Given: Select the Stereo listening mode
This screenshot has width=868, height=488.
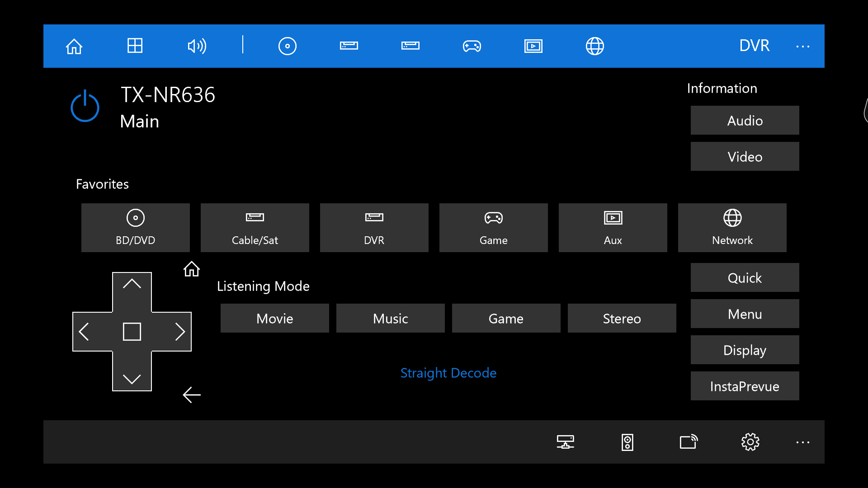Looking at the screenshot, I should click(x=622, y=319).
